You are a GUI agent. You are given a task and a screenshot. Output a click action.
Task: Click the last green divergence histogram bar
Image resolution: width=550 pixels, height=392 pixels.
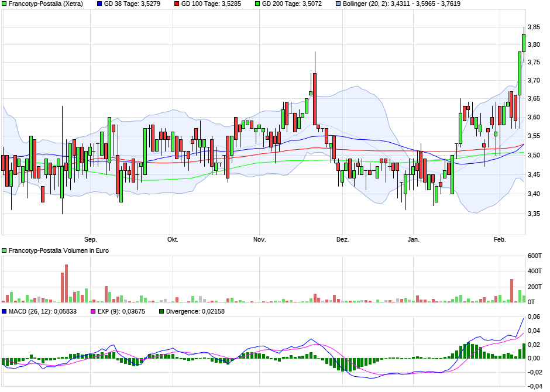click(524, 351)
